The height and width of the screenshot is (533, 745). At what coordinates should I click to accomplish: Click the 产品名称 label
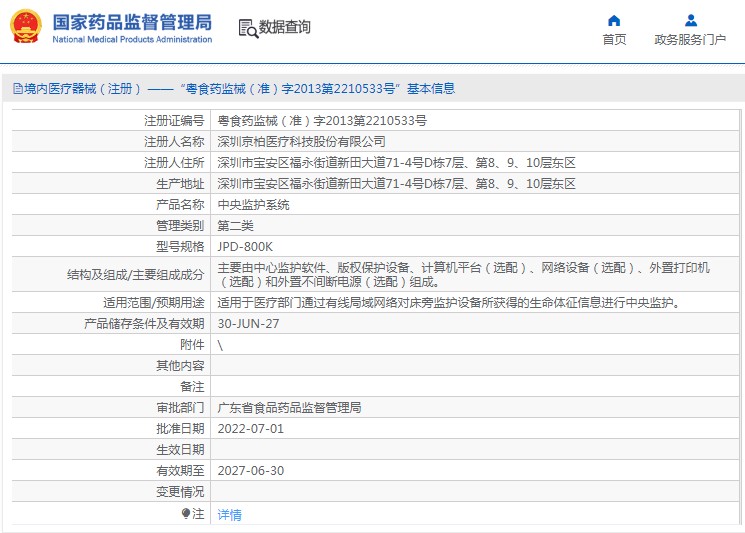coord(180,205)
